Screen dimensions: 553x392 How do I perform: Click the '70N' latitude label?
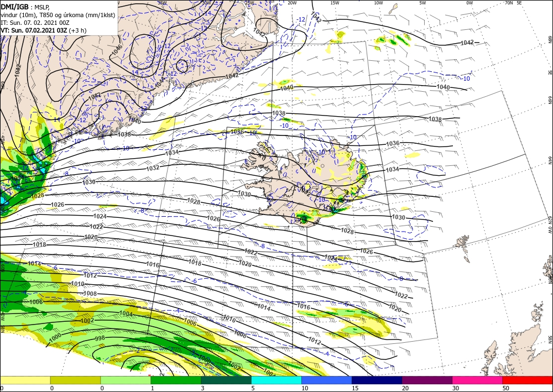(x=509, y=3)
